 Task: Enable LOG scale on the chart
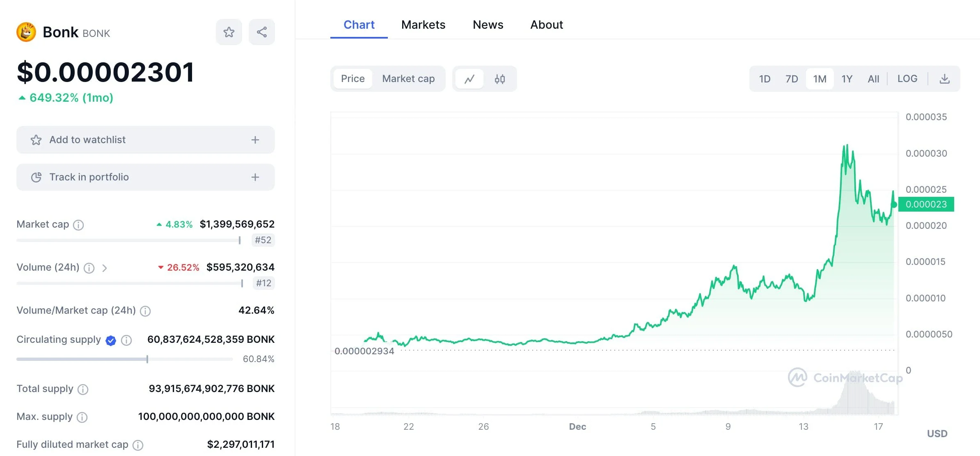907,78
